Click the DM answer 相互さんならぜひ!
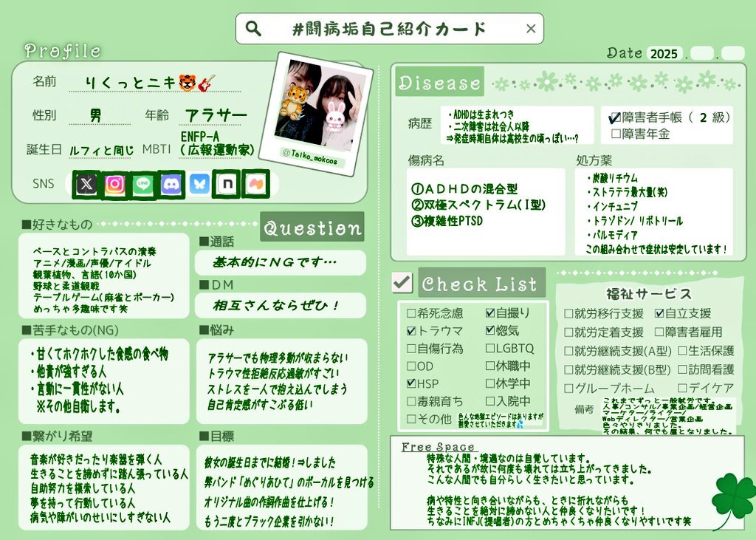This screenshot has width=756, height=540. [277, 306]
